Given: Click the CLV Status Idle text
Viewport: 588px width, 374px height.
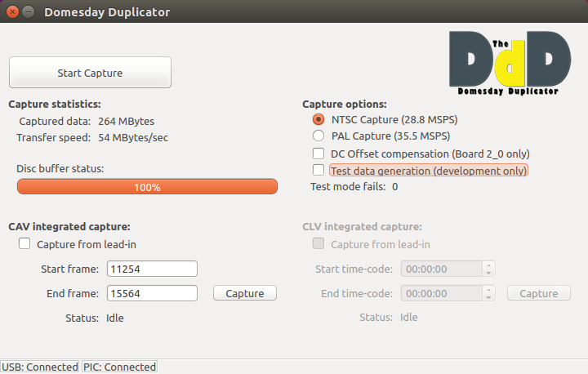Looking at the screenshot, I should (x=409, y=318).
